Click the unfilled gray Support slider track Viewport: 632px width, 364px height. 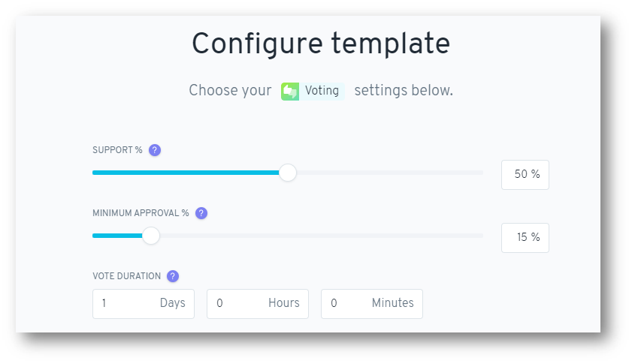pos(390,173)
